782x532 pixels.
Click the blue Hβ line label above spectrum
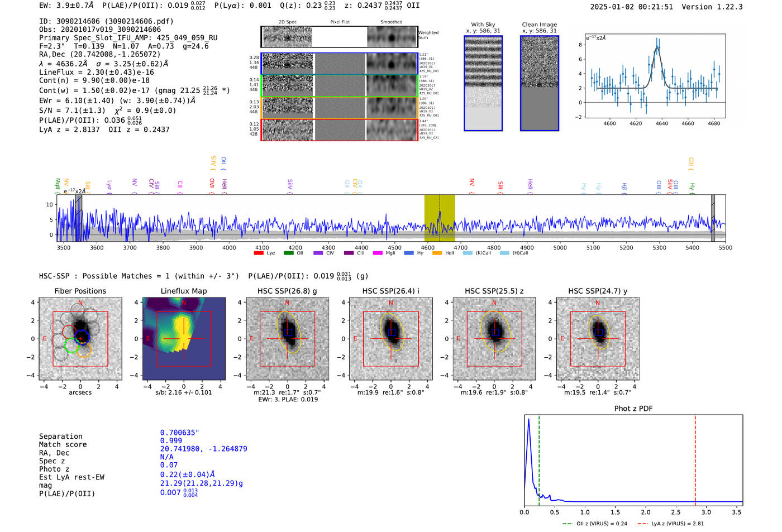(624, 188)
